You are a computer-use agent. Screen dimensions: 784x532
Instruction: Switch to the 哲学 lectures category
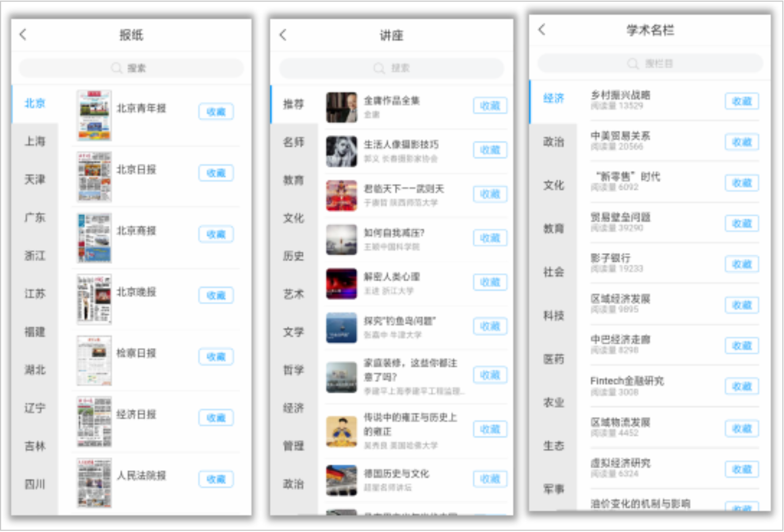pyautogui.click(x=293, y=370)
